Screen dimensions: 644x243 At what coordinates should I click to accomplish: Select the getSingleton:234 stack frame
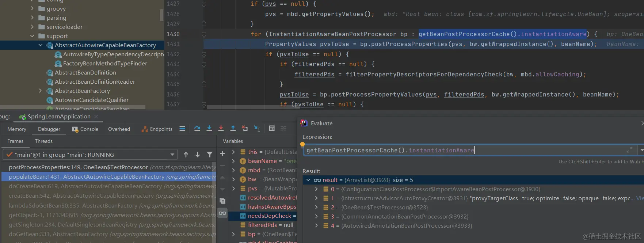point(110,224)
